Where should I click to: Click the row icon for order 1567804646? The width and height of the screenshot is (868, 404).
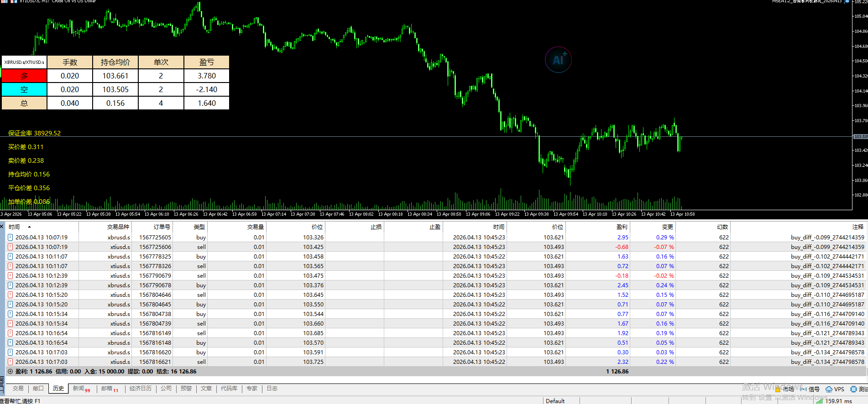pyautogui.click(x=10, y=295)
